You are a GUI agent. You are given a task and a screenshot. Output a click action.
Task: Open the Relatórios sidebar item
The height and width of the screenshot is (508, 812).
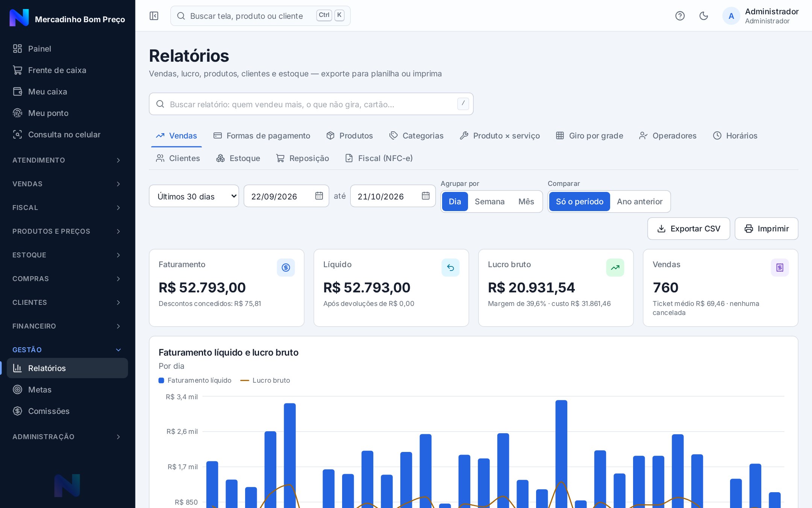(x=67, y=368)
